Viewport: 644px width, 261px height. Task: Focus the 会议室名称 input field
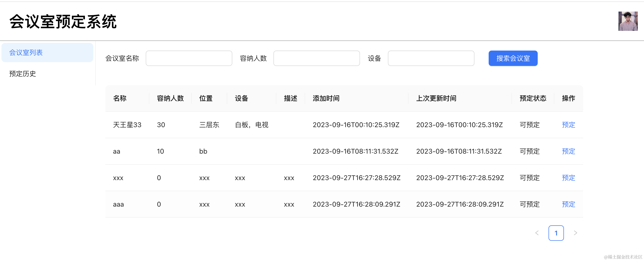(189, 58)
